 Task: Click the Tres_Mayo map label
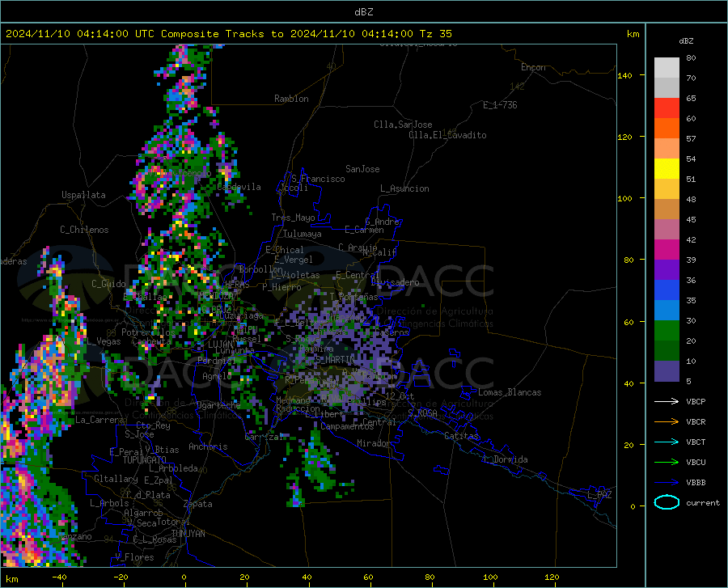coord(293,218)
